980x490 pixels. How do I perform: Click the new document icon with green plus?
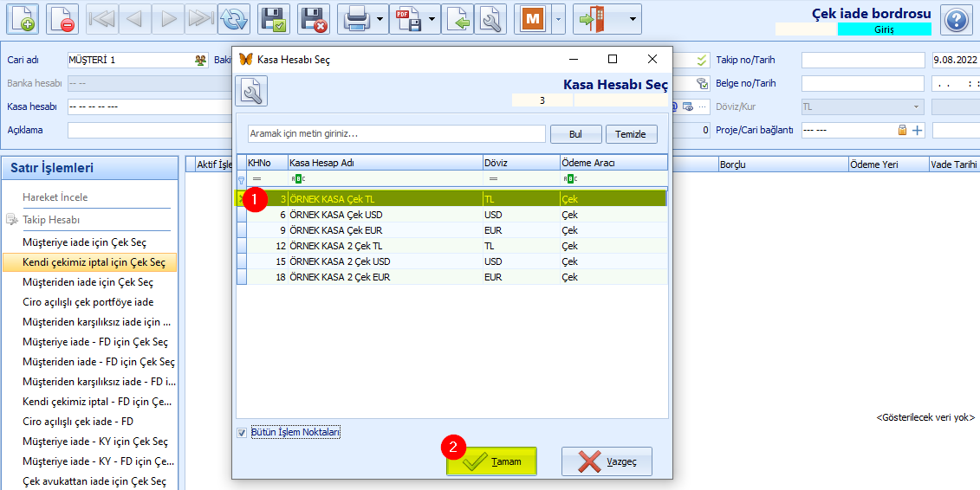[22, 19]
